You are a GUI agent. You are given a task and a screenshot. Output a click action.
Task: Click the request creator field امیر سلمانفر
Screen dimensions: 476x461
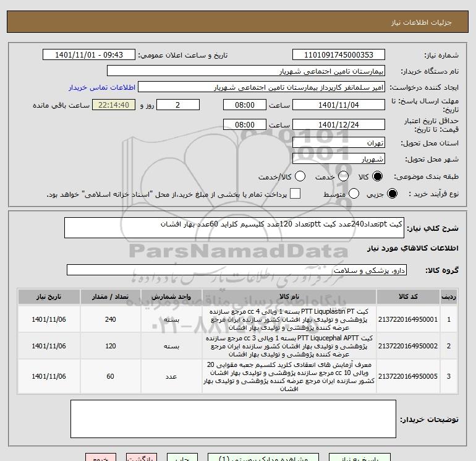pyautogui.click(x=261, y=87)
